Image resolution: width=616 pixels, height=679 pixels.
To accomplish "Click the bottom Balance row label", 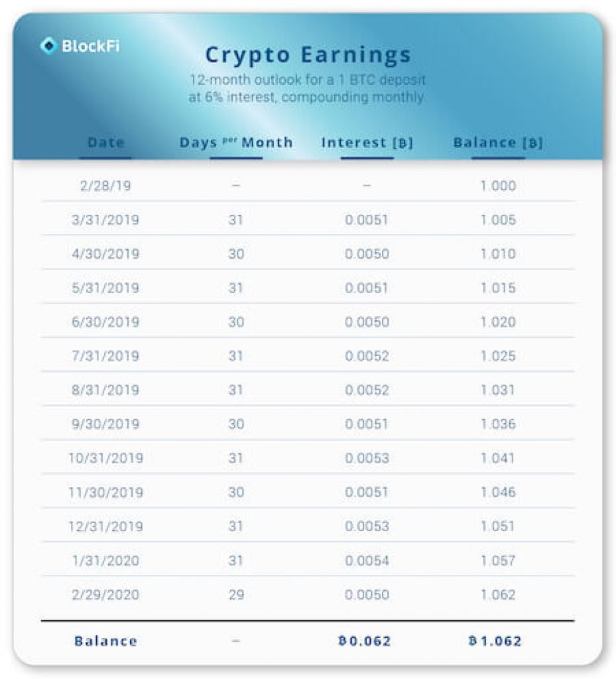I will (x=105, y=641).
